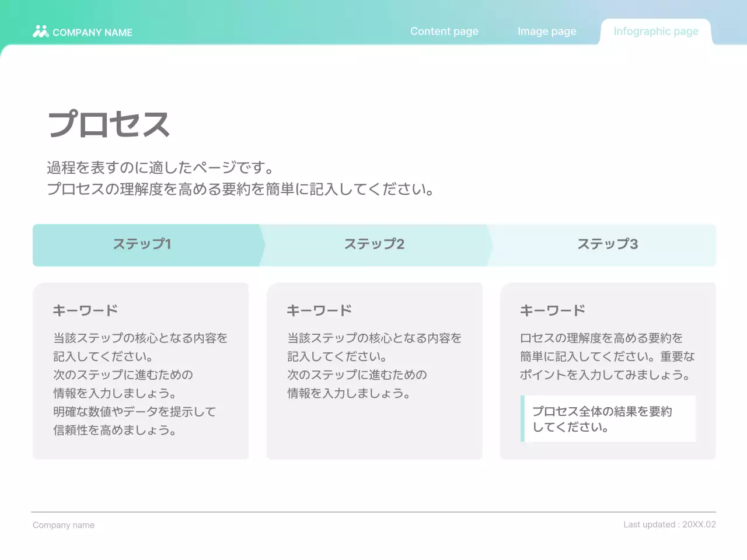Click the ステップ3 arrow banner
747x560 pixels.
click(608, 244)
